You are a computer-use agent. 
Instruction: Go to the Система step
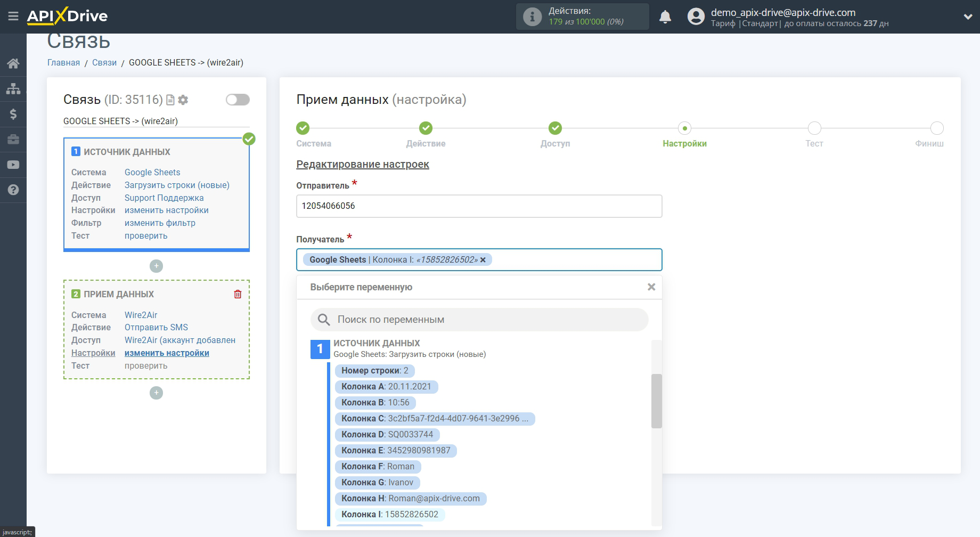coord(303,128)
